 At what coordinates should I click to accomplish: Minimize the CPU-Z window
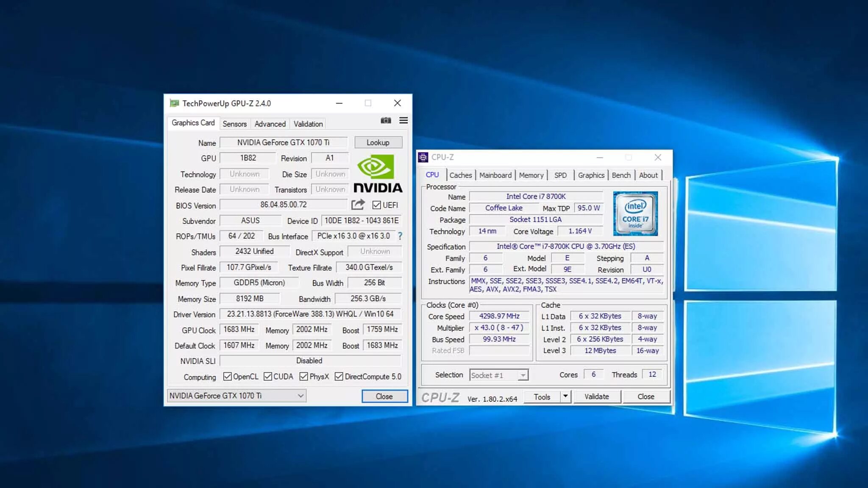point(600,157)
